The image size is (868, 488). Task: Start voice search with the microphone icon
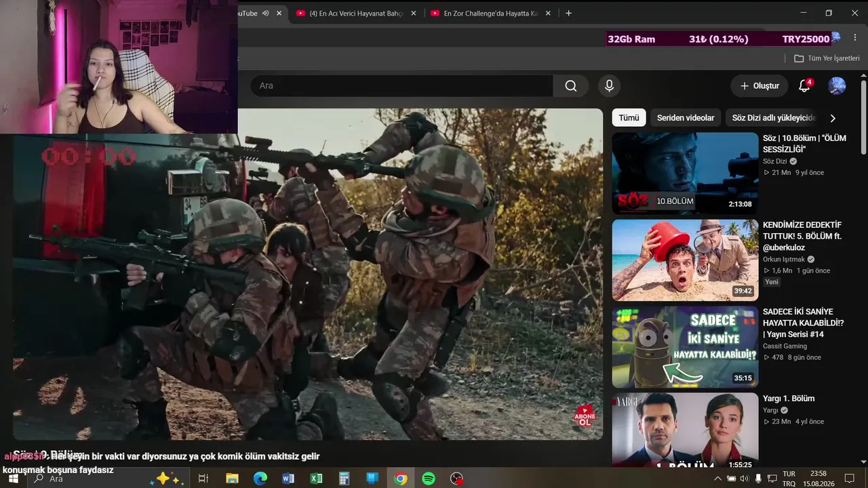[609, 86]
